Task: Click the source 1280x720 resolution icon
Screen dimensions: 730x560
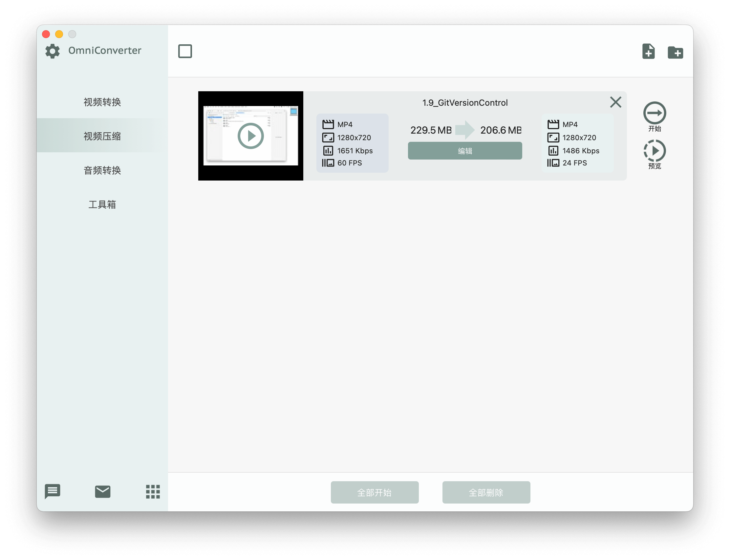Action: coord(328,138)
